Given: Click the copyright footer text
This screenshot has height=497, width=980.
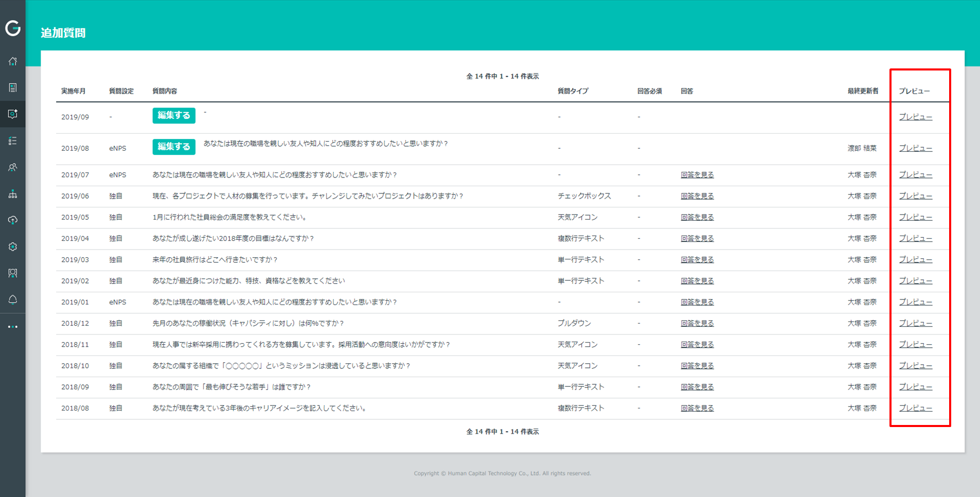Looking at the screenshot, I should pos(503,473).
